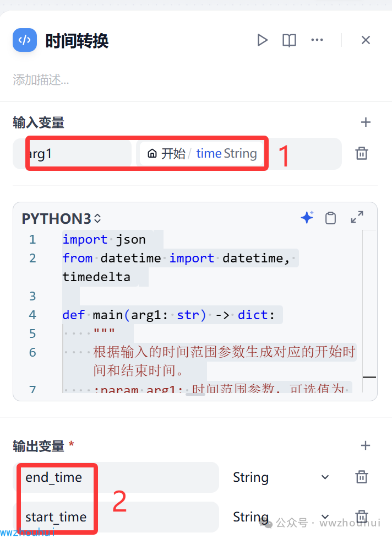392x538 pixels.
Task: Edit the end_time output variable name
Action: tap(116, 477)
